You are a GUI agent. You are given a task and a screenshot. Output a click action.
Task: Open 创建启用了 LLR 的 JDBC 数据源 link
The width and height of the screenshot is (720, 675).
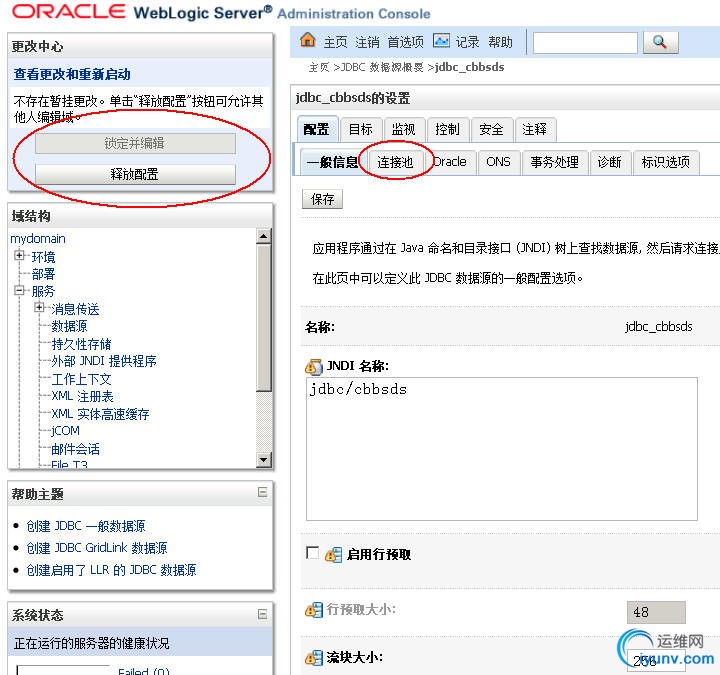[111, 570]
